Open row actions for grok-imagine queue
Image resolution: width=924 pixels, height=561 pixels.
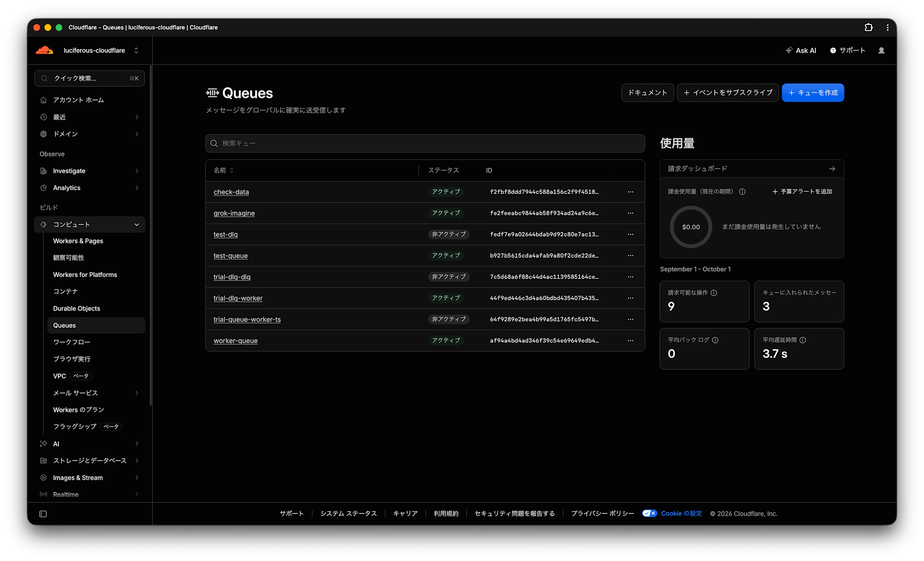pos(631,213)
